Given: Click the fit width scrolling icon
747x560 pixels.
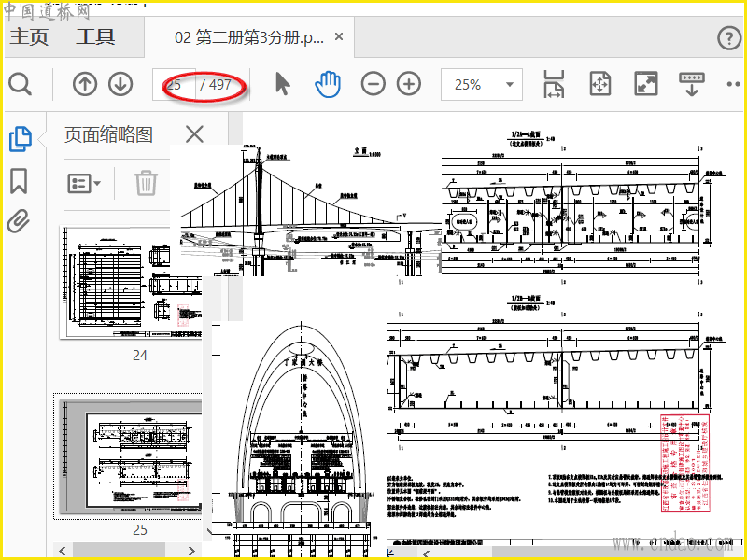Looking at the screenshot, I should coord(554,84).
